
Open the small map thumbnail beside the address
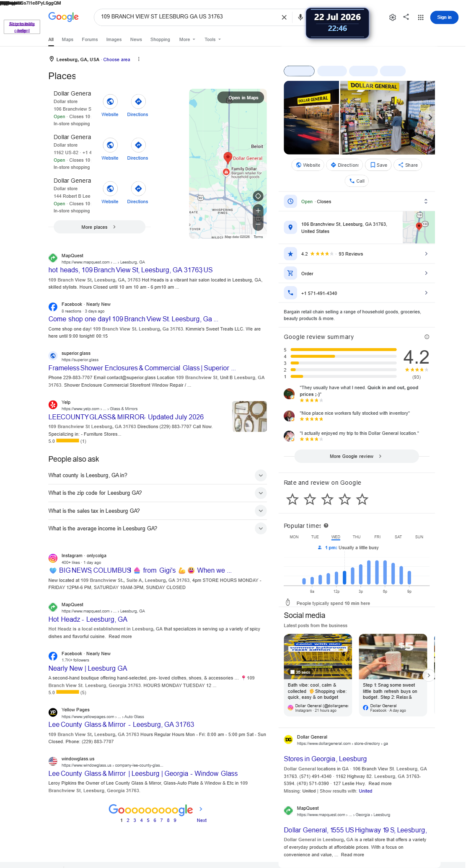[419, 227]
